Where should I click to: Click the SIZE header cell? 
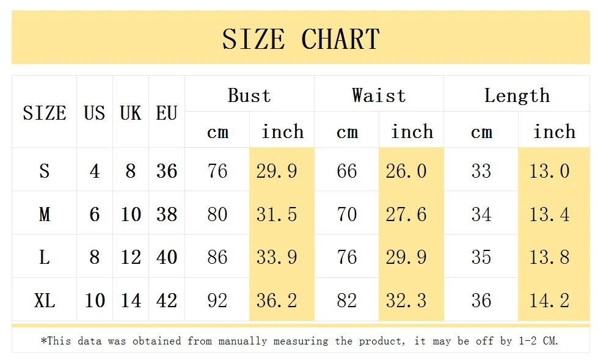tap(44, 112)
